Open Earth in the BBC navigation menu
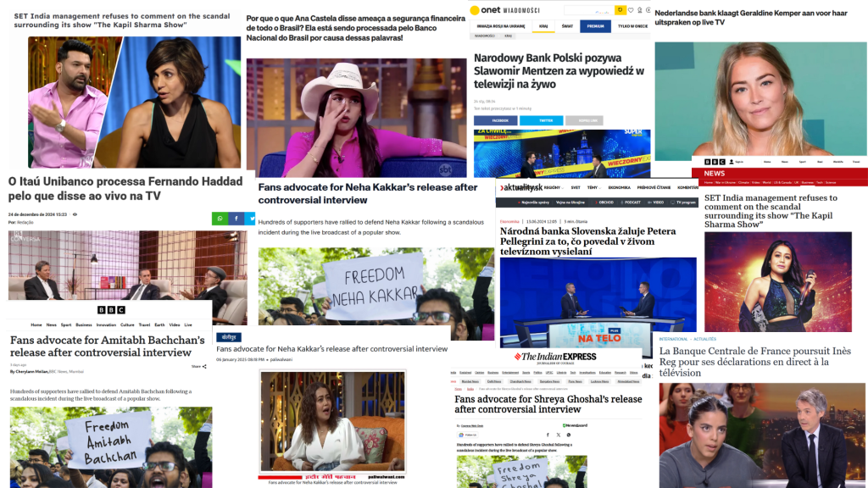868x488 pixels. click(159, 324)
